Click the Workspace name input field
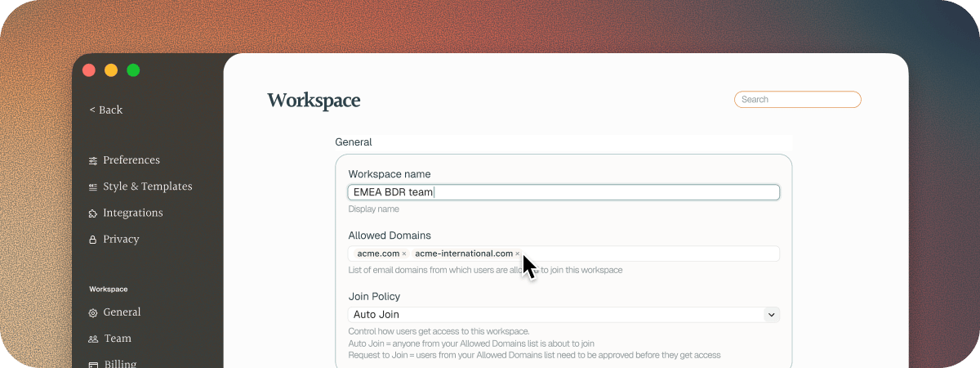The width and height of the screenshot is (980, 368). pos(563,192)
